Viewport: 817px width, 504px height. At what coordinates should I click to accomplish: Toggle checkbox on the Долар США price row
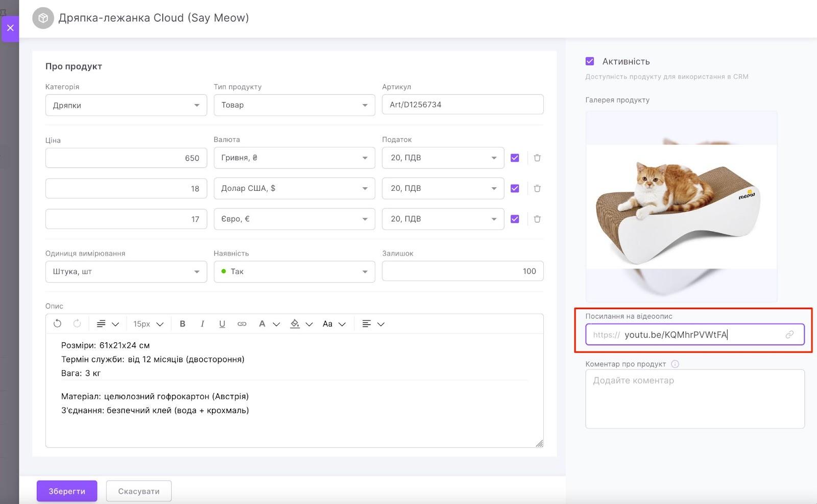[x=515, y=189]
